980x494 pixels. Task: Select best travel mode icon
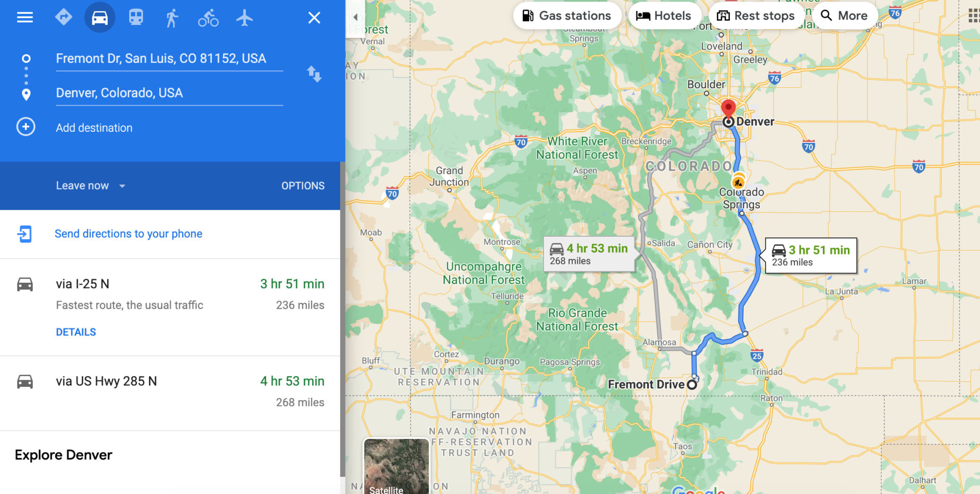(x=64, y=17)
